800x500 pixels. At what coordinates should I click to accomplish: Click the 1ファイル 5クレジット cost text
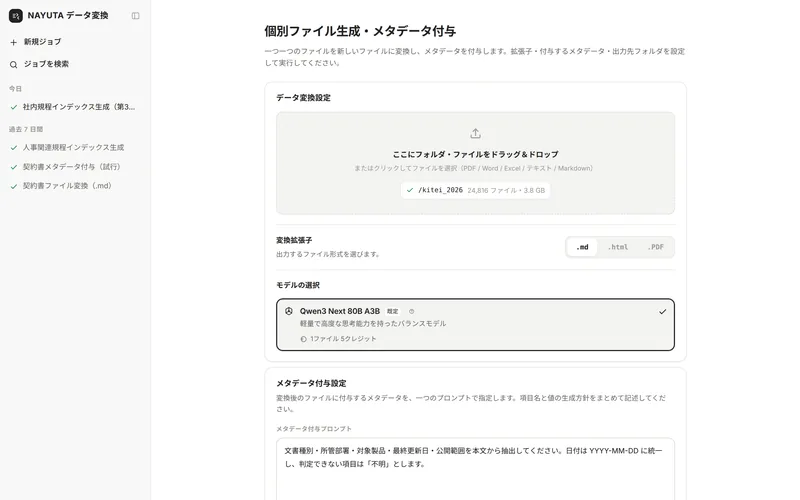point(343,339)
